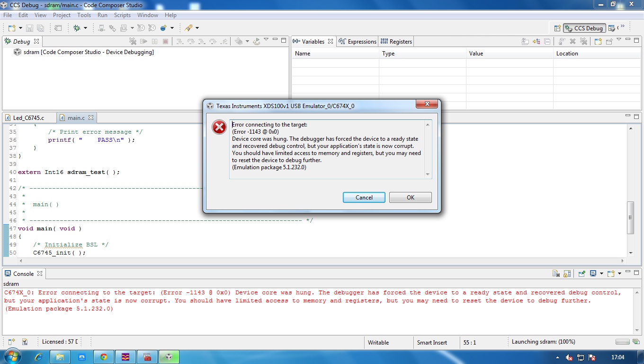The width and height of the screenshot is (644, 364).
Task: Click the launch progress bar in status bar
Action: pyautogui.click(x=622, y=342)
